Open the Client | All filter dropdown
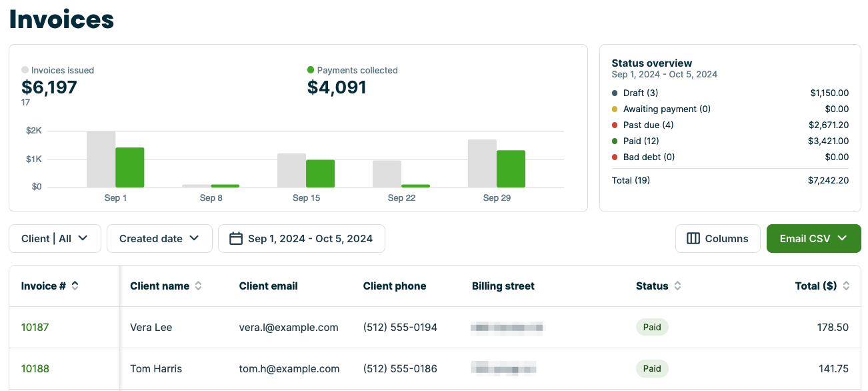 [55, 238]
